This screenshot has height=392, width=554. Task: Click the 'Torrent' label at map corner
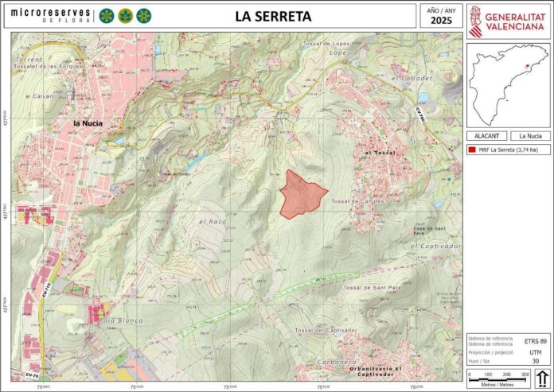29,60
